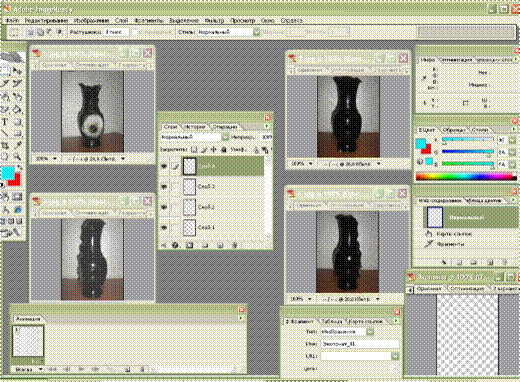This screenshot has height=382, width=520.
Task: Click Preview in Browser icon in toolbox
Action: 18,210
